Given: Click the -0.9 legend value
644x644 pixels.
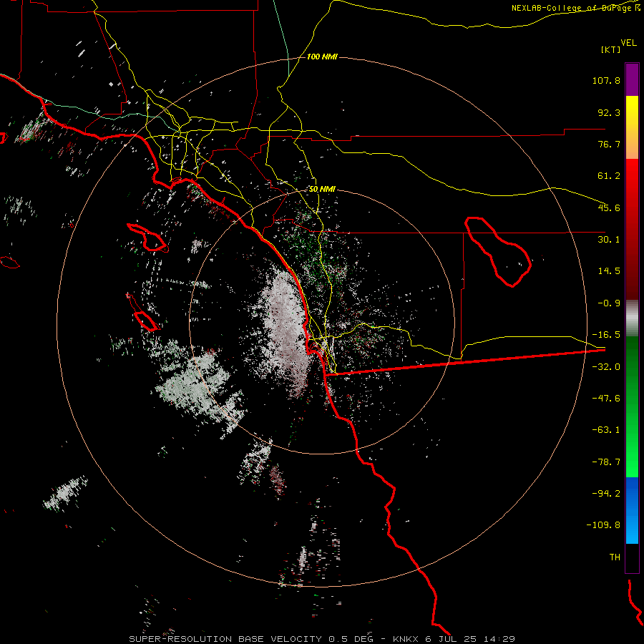Looking at the screenshot, I should pos(609,303).
